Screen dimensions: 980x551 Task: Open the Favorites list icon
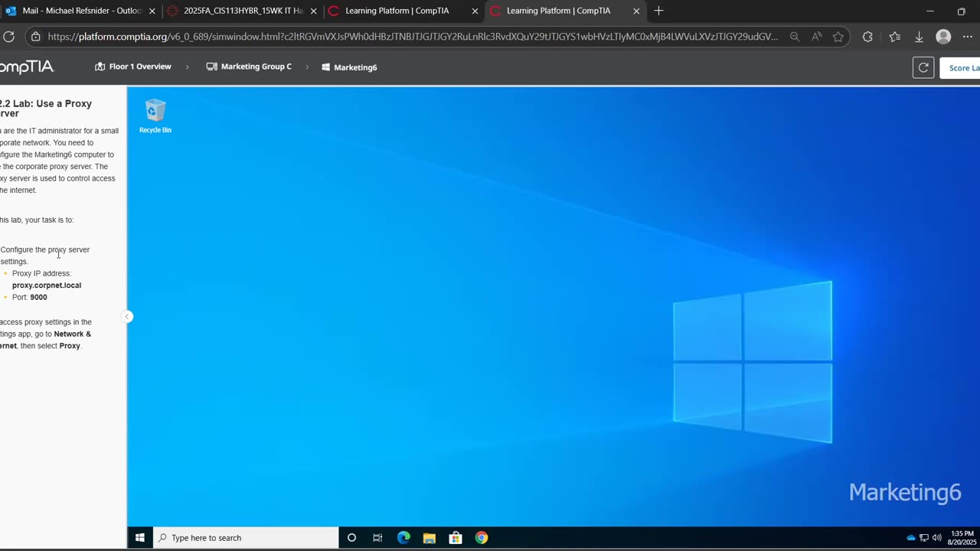click(895, 37)
